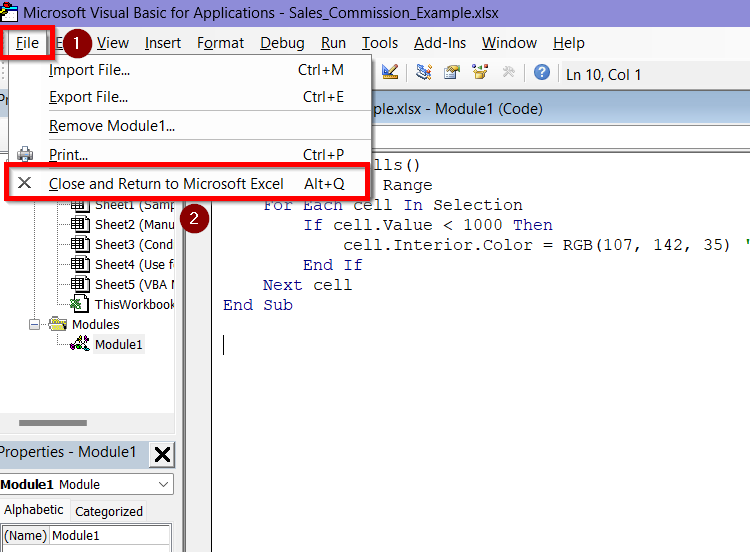Choose Print... from the File menu
The width and height of the screenshot is (750, 552).
pyautogui.click(x=190, y=154)
